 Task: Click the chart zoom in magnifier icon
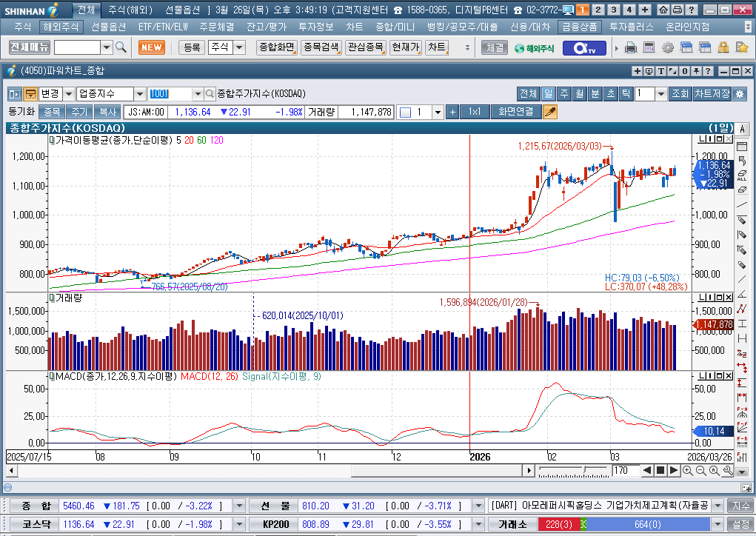click(x=688, y=470)
